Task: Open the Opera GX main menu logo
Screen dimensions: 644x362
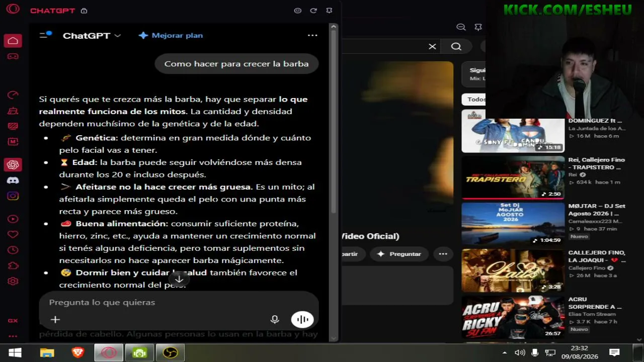Action: (13, 9)
